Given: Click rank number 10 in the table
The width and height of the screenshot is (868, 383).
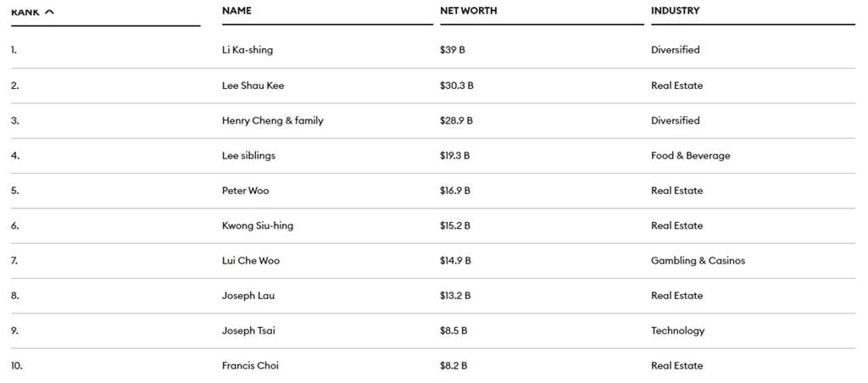Looking at the screenshot, I should (x=17, y=366).
